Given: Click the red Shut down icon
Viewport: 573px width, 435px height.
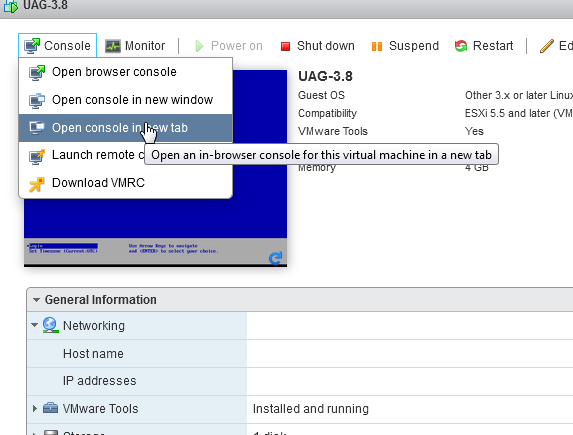Looking at the screenshot, I should tap(285, 46).
